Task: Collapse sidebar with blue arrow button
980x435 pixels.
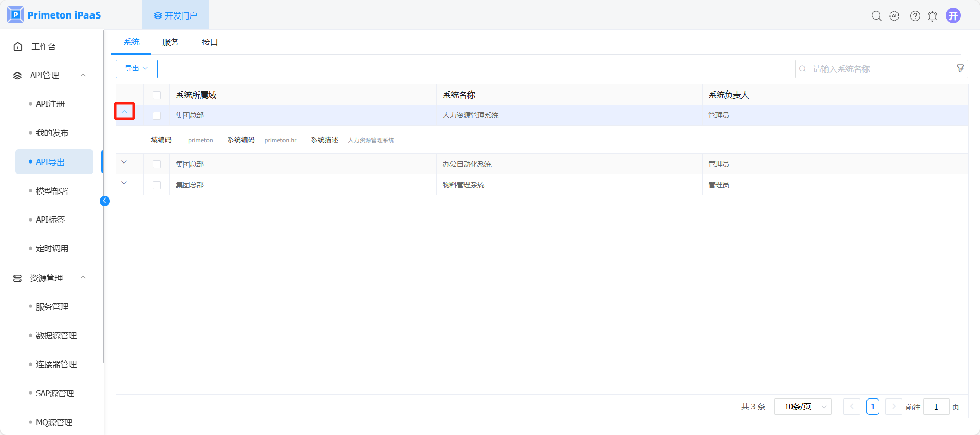Action: 105,201
